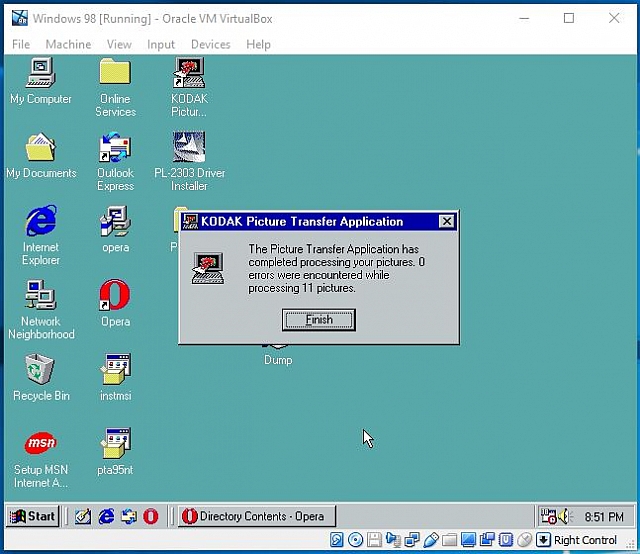Click the volume speaker tray icon
The width and height of the screenshot is (640, 554).
[564, 517]
